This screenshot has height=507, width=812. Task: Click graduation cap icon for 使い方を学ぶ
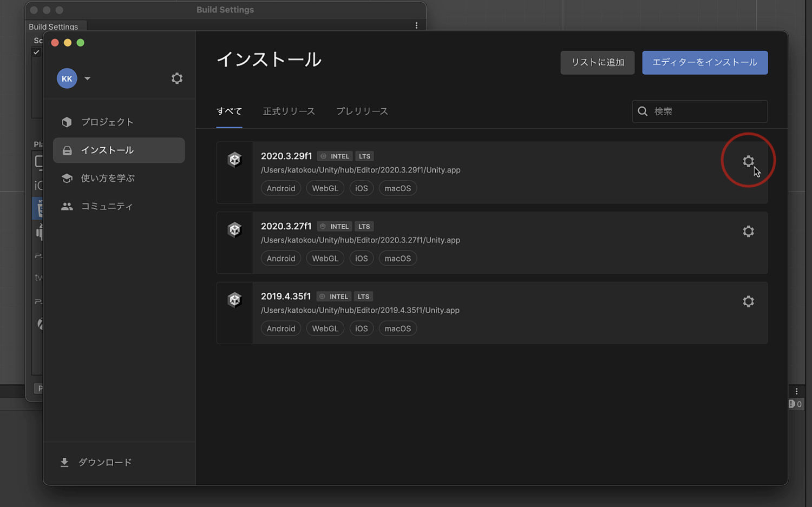[67, 178]
